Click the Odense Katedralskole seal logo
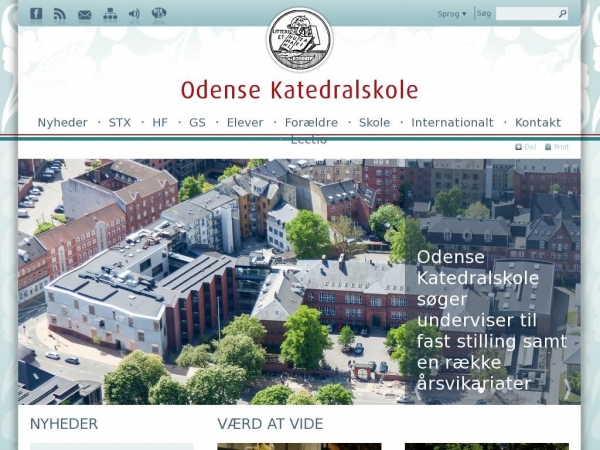The width and height of the screenshot is (600, 450). click(300, 40)
